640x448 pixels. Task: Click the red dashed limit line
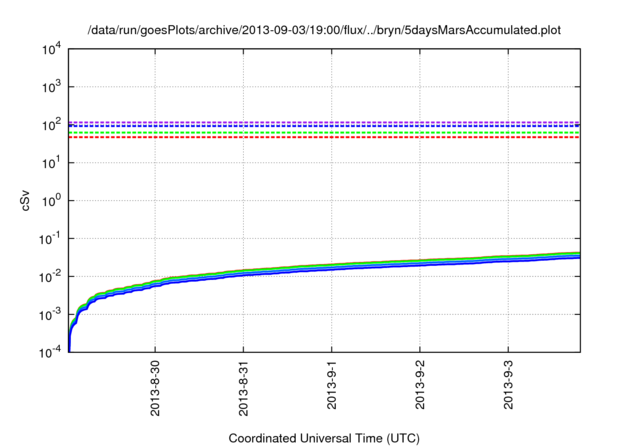pyautogui.click(x=324, y=138)
